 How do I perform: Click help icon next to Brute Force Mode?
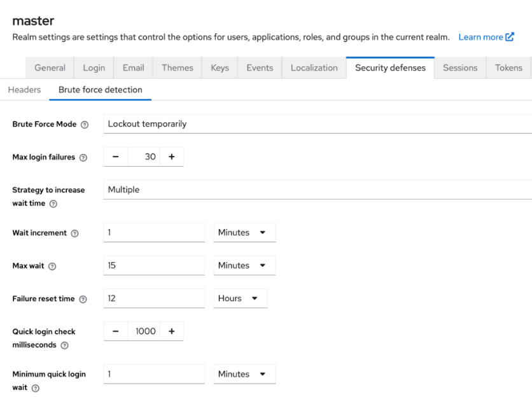85,125
